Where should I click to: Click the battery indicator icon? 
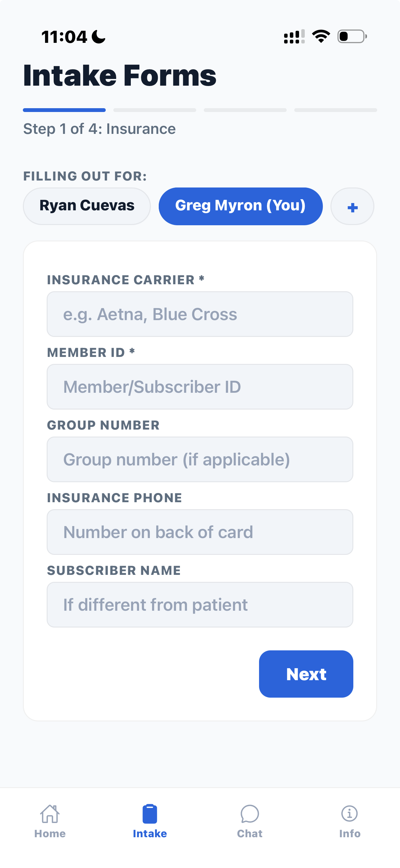coord(350,37)
